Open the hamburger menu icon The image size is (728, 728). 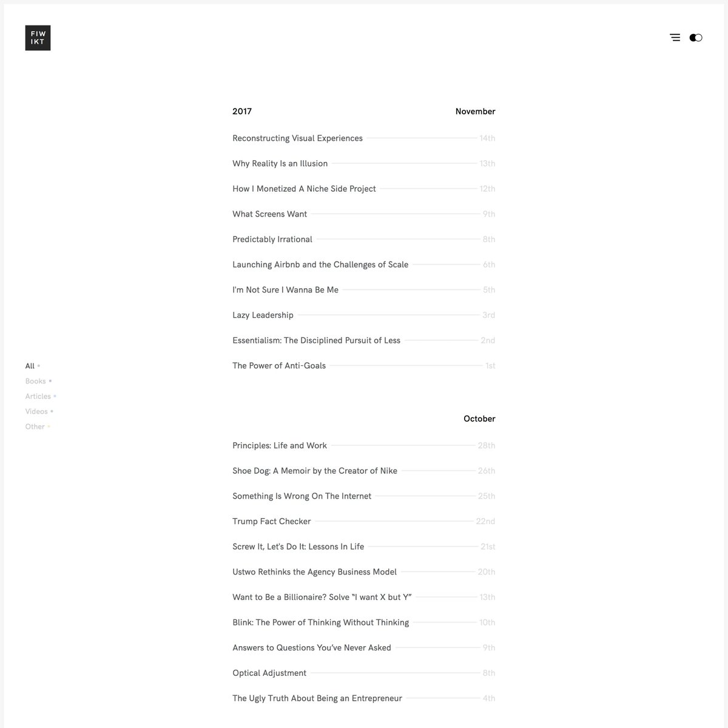pos(675,38)
